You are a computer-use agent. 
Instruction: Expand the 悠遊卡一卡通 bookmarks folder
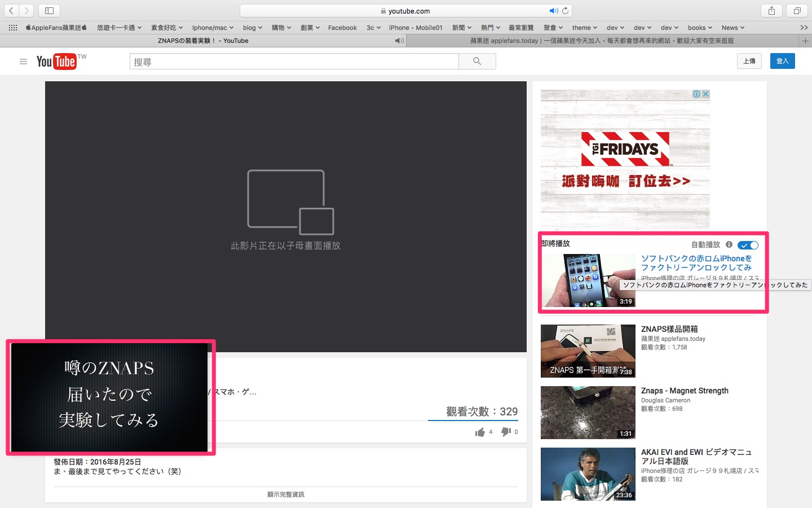[x=119, y=28]
